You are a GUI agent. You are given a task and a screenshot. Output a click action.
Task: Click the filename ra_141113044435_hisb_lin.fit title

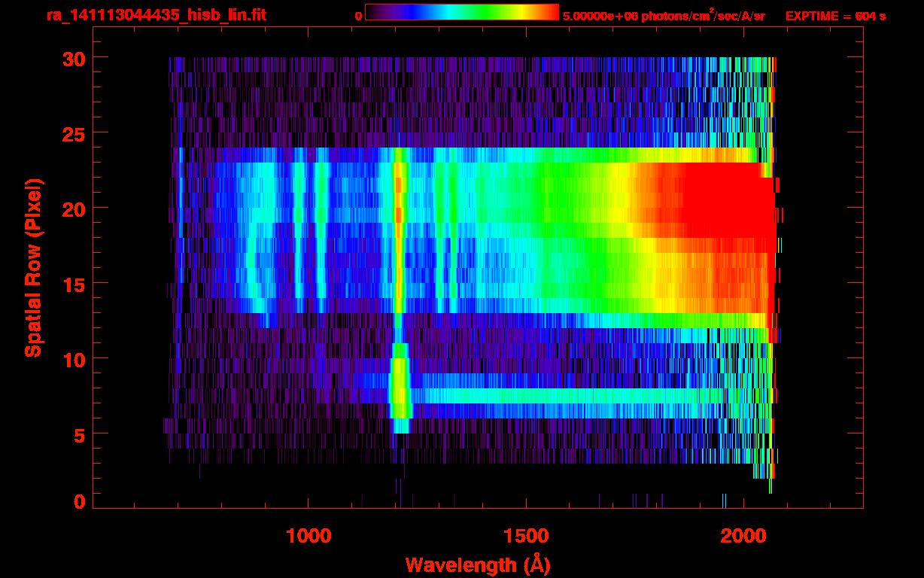[x=156, y=14]
